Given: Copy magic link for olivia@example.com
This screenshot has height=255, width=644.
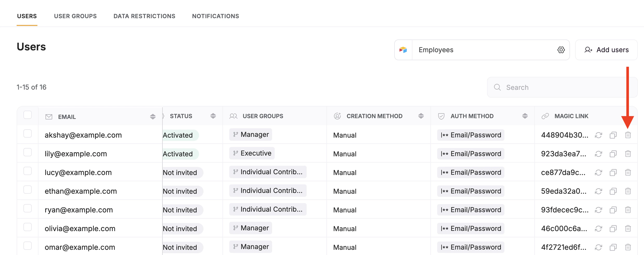Looking at the screenshot, I should 613,229.
